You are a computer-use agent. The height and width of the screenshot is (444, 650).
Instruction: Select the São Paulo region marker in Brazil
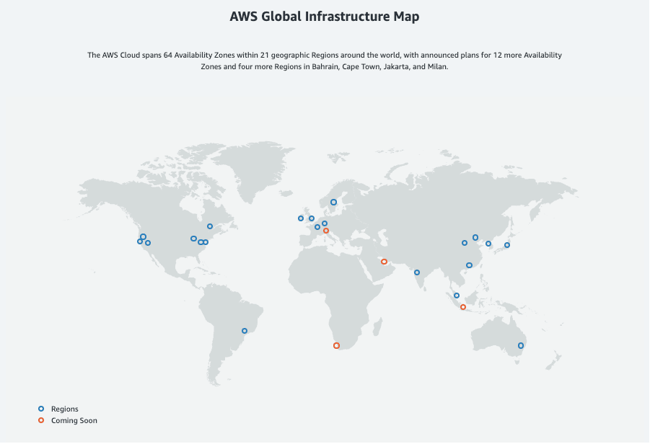click(x=244, y=331)
